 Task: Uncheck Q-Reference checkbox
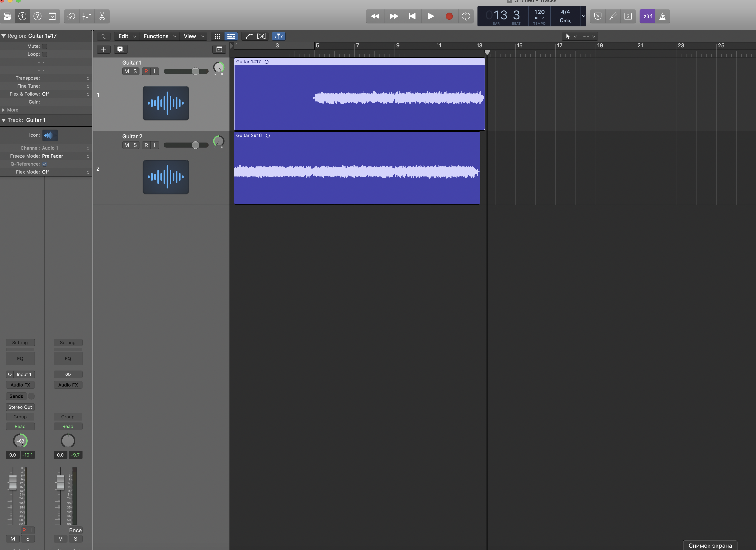click(45, 164)
